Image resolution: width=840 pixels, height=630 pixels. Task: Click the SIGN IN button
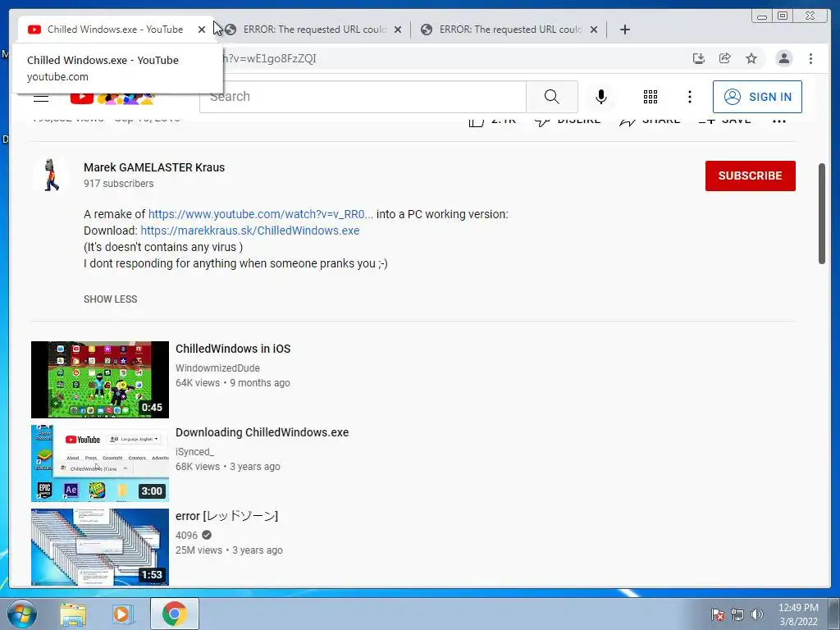757,97
